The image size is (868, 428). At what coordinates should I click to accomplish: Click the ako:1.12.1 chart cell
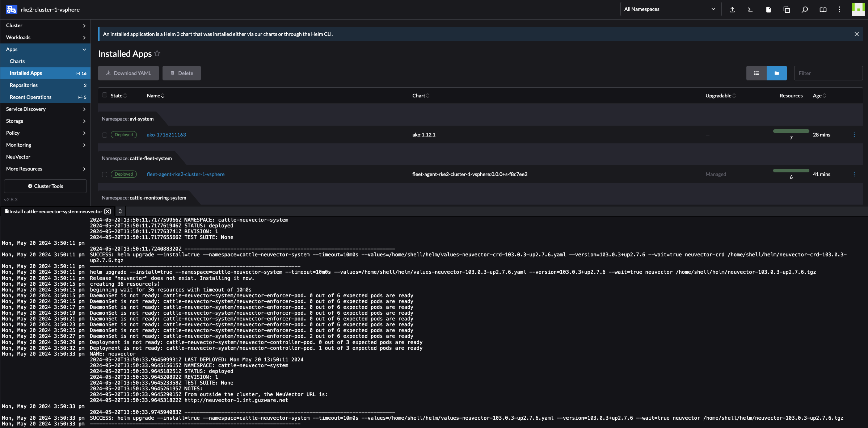pos(424,135)
